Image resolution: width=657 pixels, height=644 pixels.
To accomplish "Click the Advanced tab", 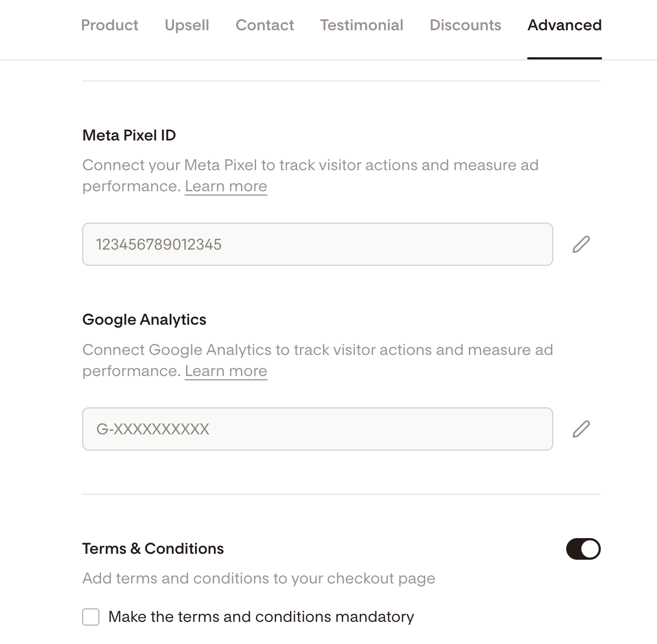I will 564,25.
